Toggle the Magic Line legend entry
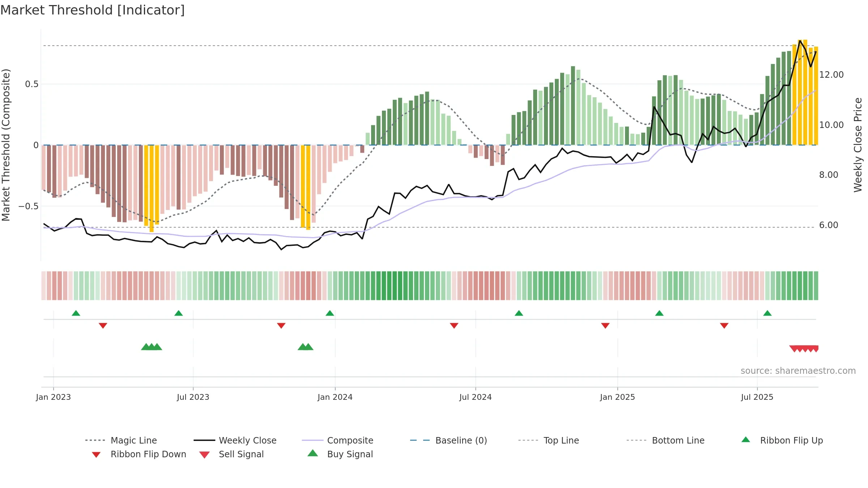 [x=121, y=440]
